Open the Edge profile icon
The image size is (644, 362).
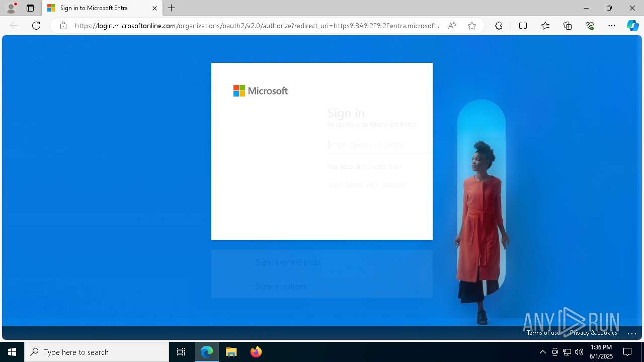pos(11,8)
